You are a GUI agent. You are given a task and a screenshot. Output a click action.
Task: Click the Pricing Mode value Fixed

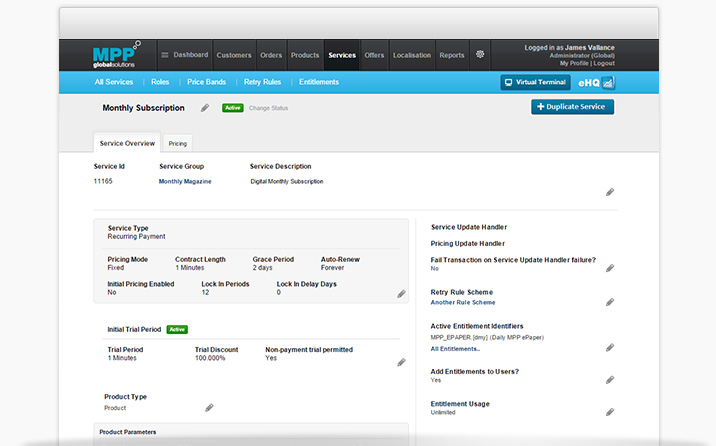[116, 268]
